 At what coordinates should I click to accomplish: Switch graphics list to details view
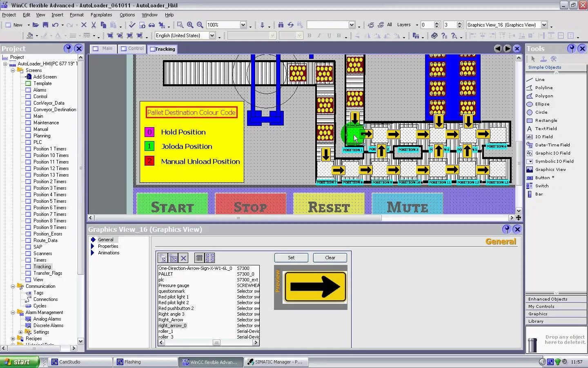(199, 258)
